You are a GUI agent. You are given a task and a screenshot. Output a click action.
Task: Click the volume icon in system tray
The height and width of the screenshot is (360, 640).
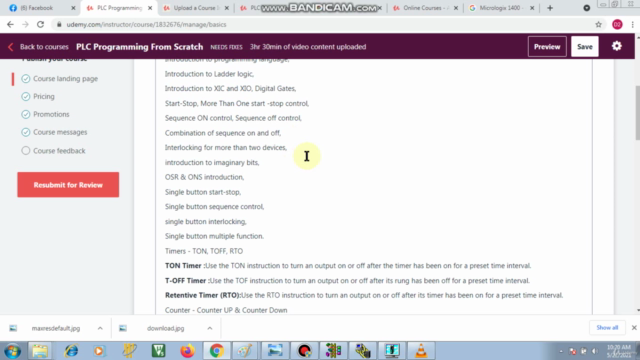point(594,351)
